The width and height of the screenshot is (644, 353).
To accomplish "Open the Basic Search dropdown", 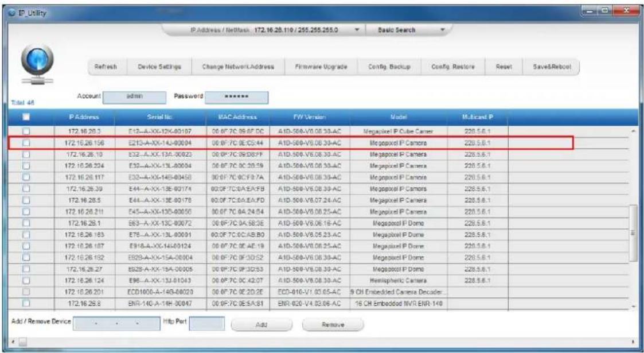I will pyautogui.click(x=442, y=30).
